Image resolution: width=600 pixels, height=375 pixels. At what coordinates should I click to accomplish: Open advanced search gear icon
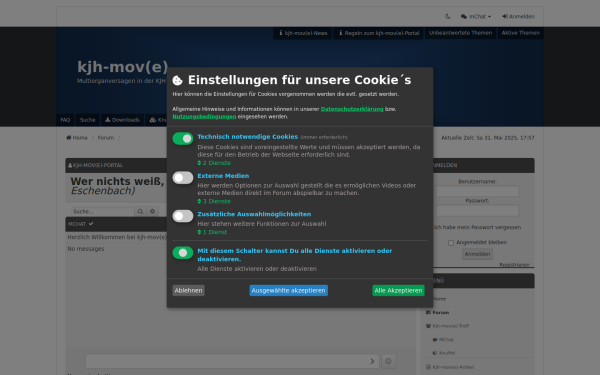(x=152, y=211)
